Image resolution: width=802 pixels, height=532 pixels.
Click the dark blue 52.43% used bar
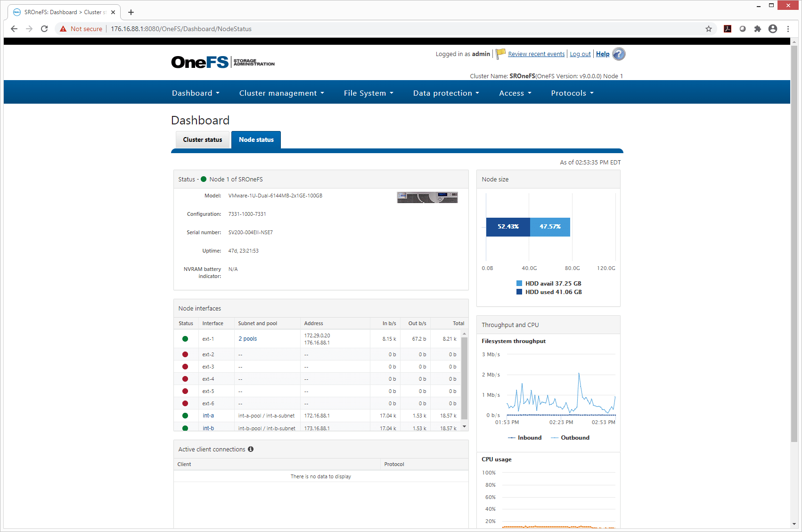coord(508,227)
